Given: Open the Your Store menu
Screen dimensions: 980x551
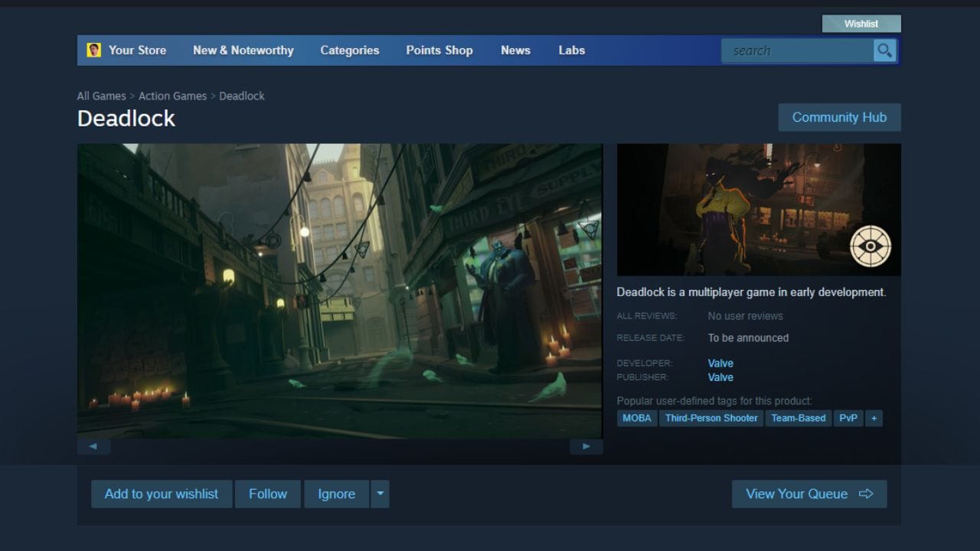Looking at the screenshot, I should [137, 51].
